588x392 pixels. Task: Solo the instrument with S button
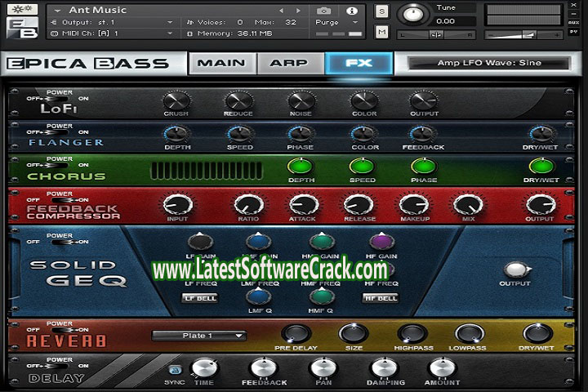click(381, 11)
